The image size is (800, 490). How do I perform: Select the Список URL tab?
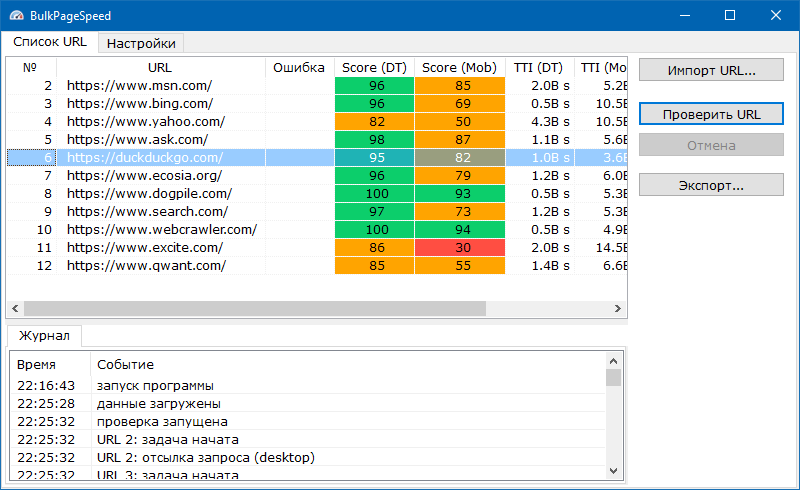[x=49, y=42]
